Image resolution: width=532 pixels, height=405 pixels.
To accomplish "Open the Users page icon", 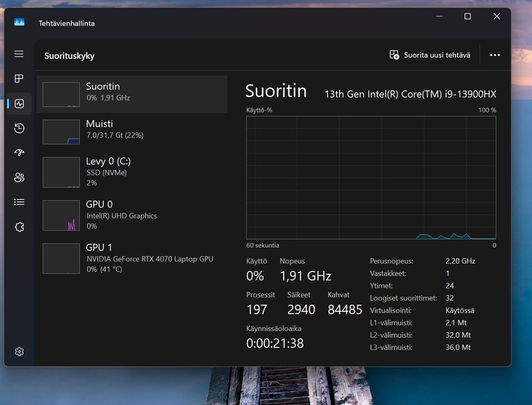I will point(19,177).
